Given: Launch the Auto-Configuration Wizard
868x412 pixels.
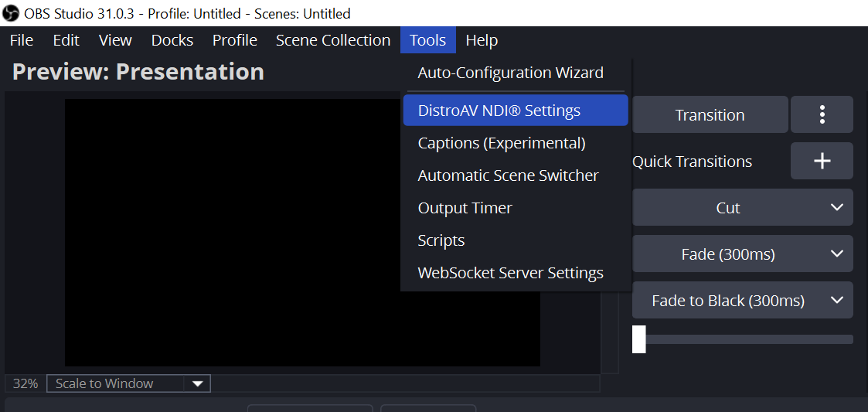Looking at the screenshot, I should point(510,73).
